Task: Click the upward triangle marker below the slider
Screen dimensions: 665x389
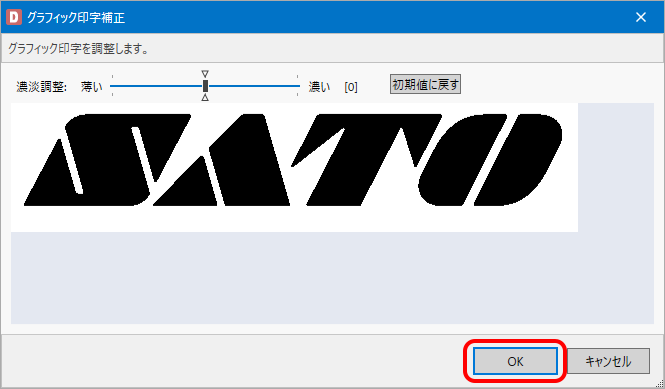Action: [x=205, y=98]
